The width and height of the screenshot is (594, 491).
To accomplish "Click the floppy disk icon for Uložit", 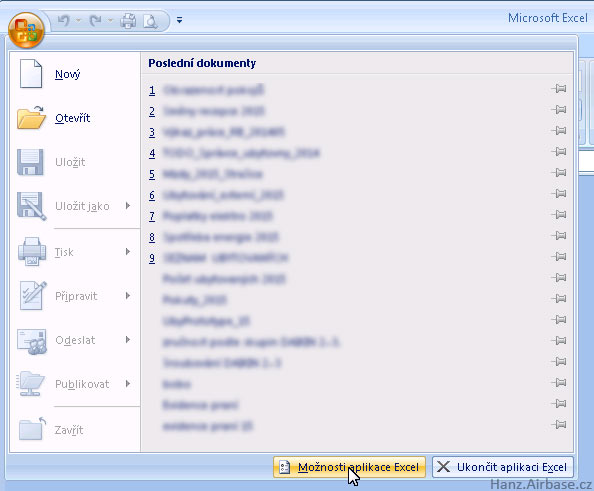I will coord(30,162).
